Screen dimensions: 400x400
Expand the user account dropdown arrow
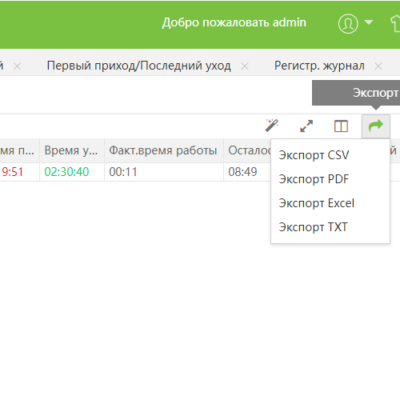pos(369,23)
